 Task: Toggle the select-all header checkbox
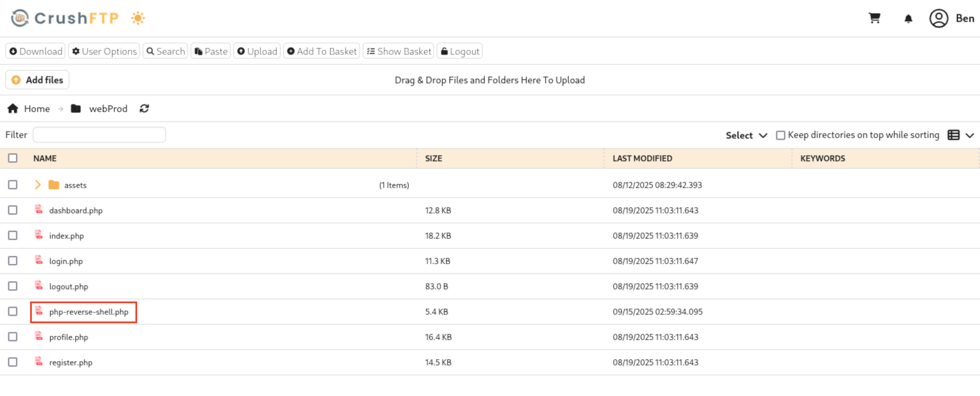13,158
